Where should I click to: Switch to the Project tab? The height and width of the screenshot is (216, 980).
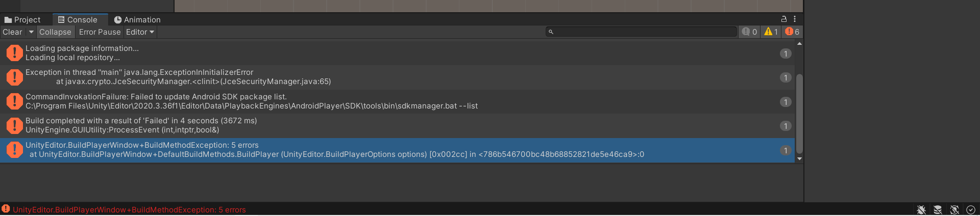click(x=22, y=20)
